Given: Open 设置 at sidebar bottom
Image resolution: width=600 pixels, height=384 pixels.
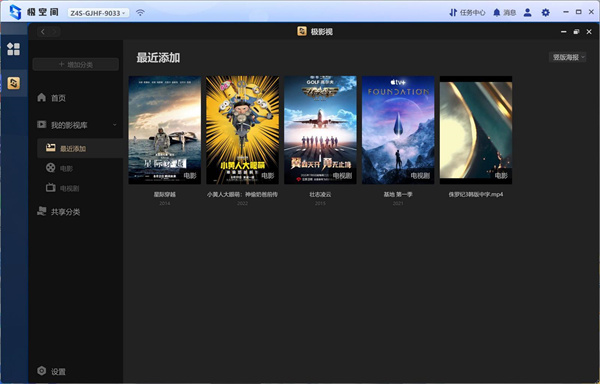Looking at the screenshot, I should (x=59, y=371).
